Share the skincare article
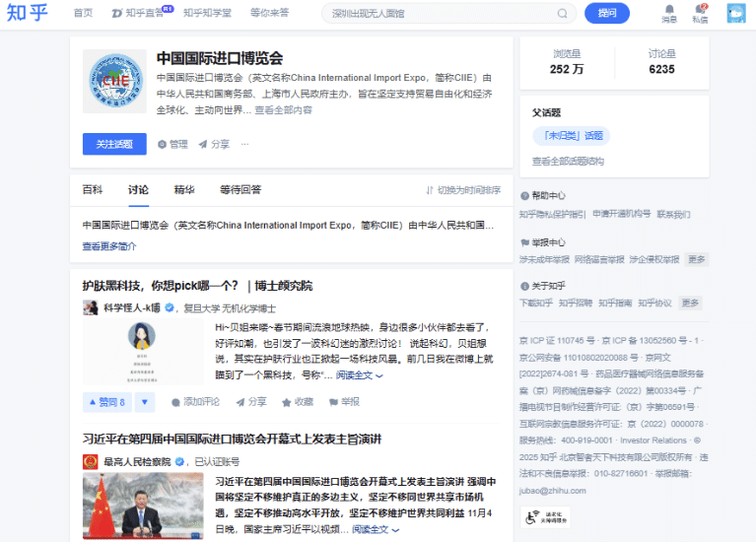This screenshot has width=756, height=542. [250, 402]
